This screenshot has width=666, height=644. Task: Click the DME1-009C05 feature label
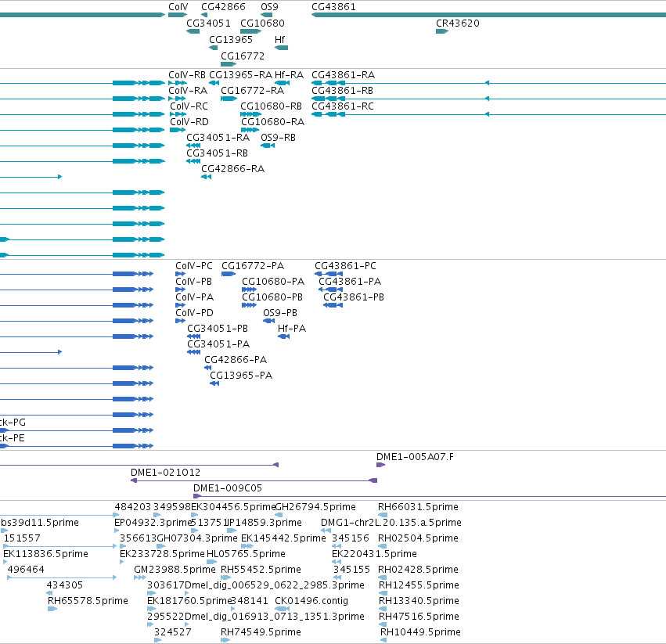(228, 488)
